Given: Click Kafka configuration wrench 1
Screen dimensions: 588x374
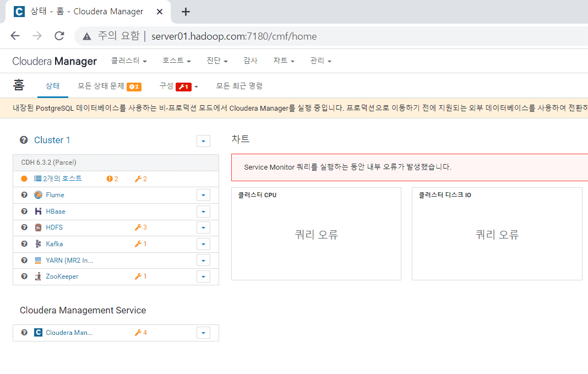Looking at the screenshot, I should click(x=141, y=244).
